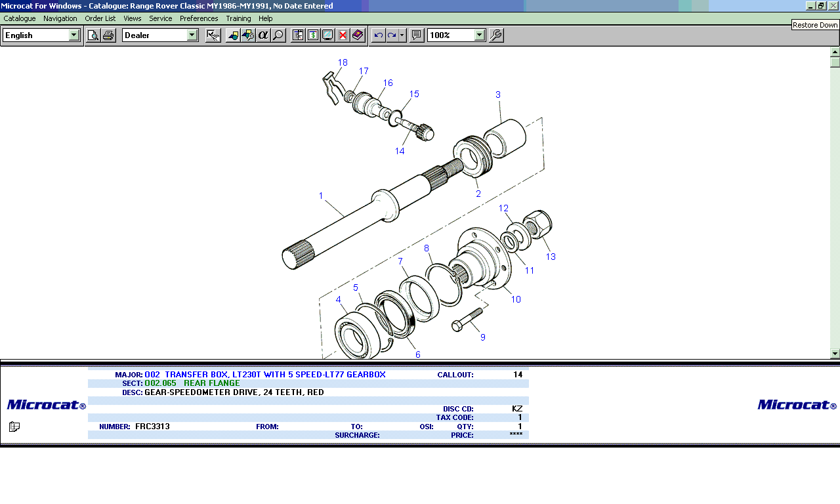Screen dimensions: 840x504
Task: Open the Dealer dropdown list
Action: (x=192, y=35)
